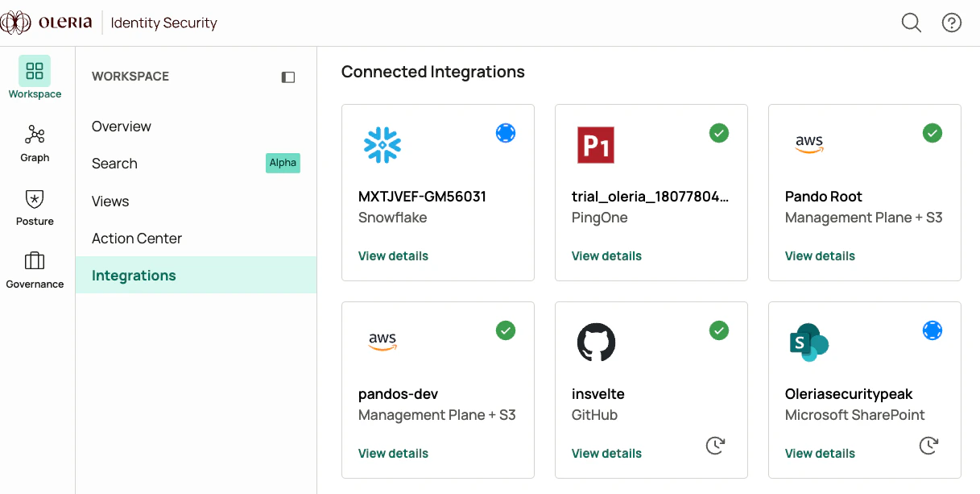Collapse the Workspace side panel
This screenshot has height=494, width=980.
[288, 77]
